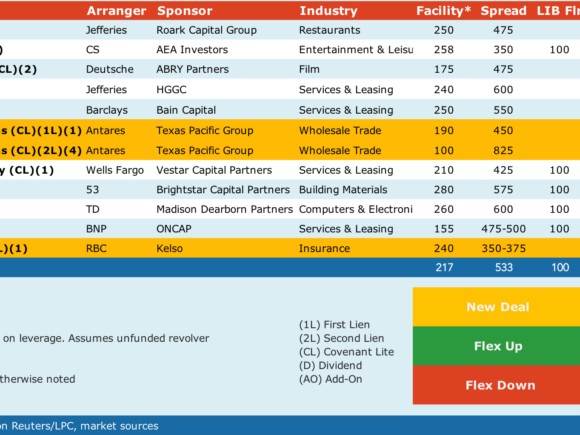Click the 475-500 spread value
Viewport: 580px width, 435px height.
click(x=503, y=229)
